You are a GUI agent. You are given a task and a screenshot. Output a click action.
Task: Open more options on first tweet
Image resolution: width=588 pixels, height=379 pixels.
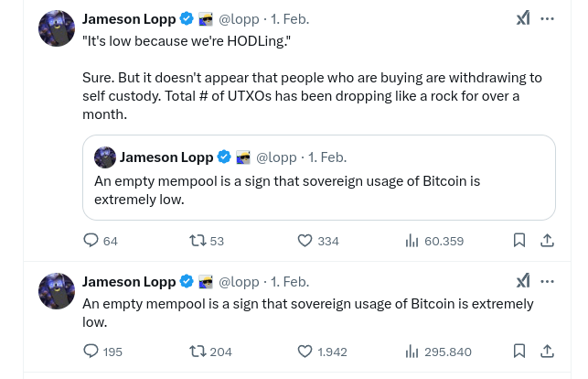point(547,18)
